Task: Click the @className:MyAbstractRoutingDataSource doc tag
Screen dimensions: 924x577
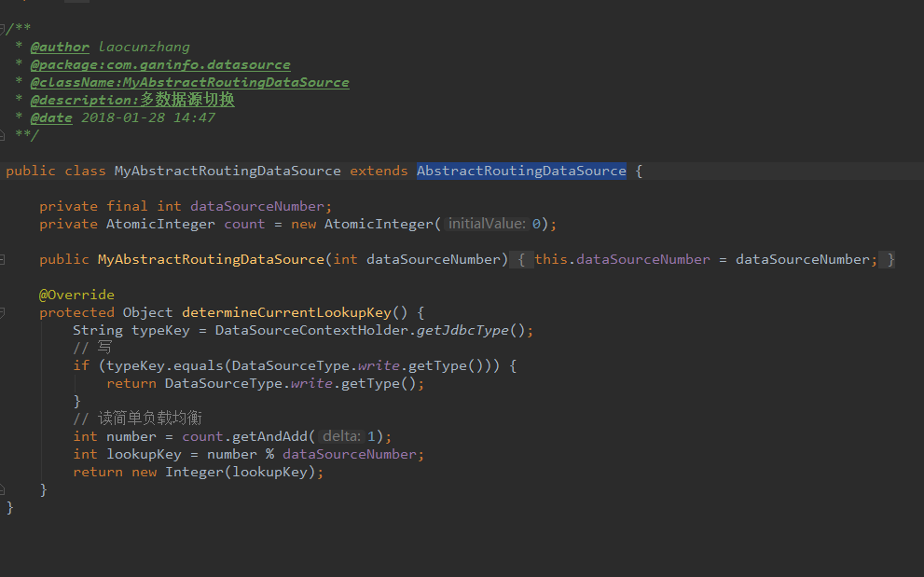Action: (x=190, y=83)
